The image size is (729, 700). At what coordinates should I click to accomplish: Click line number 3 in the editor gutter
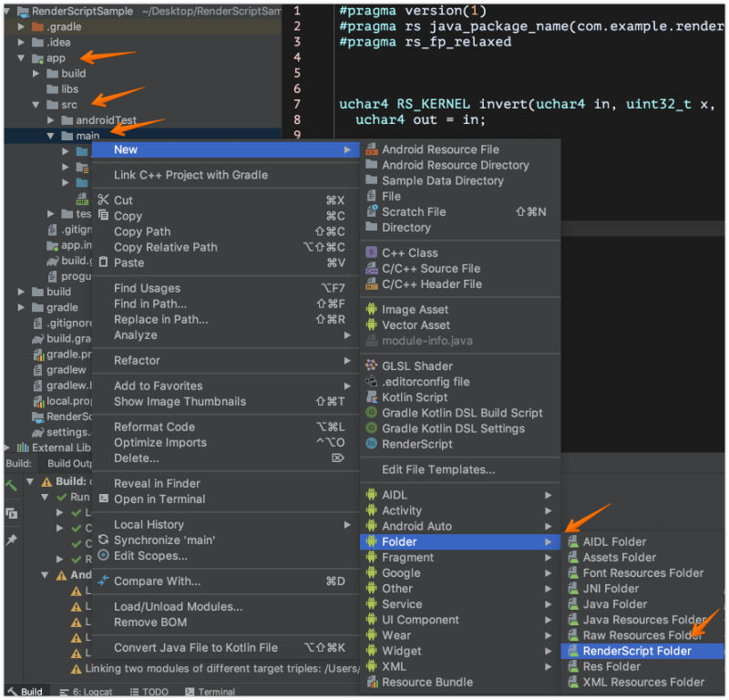point(296,41)
